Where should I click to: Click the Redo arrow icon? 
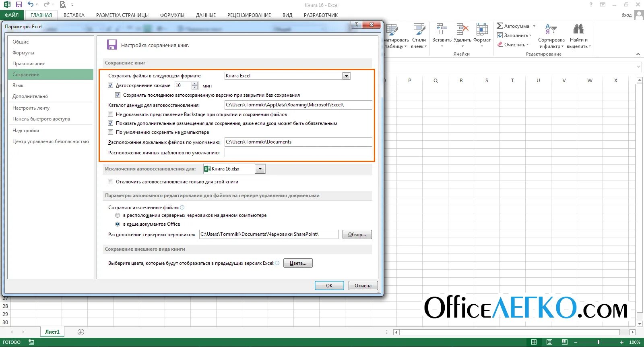[x=46, y=4]
